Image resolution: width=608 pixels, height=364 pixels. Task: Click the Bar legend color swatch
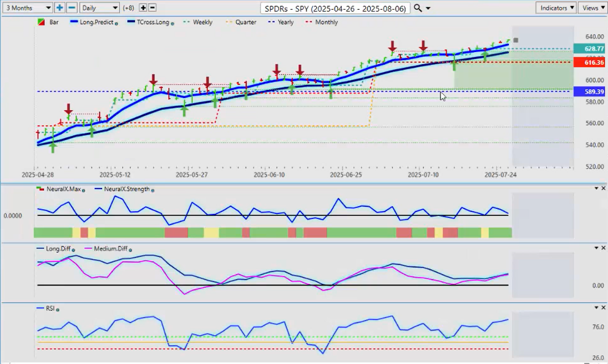[x=41, y=22]
